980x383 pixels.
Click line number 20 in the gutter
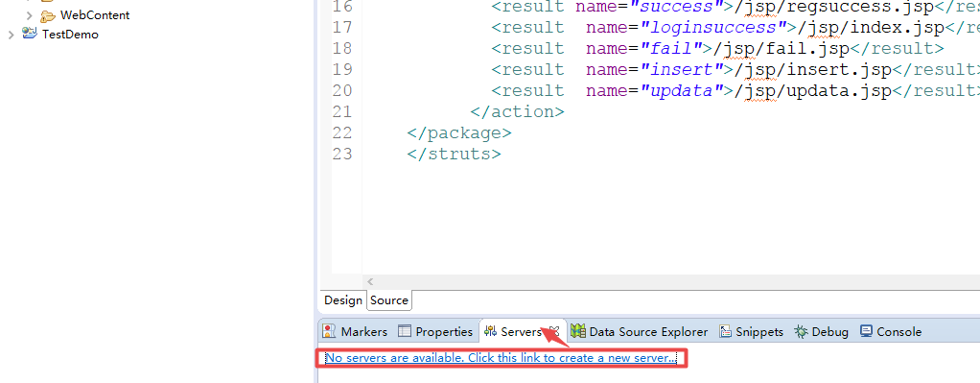[x=342, y=91]
